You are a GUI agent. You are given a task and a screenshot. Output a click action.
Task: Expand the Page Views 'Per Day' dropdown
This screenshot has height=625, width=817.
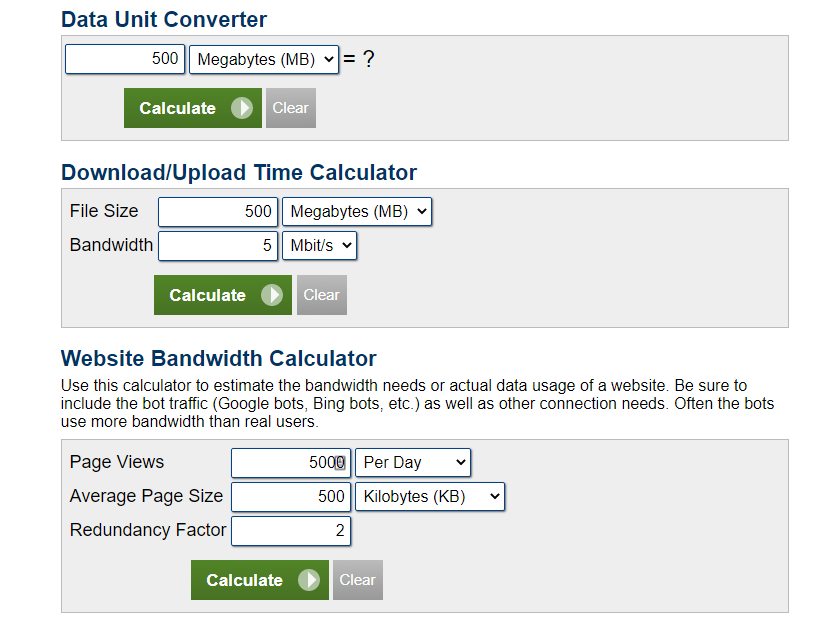[412, 462]
